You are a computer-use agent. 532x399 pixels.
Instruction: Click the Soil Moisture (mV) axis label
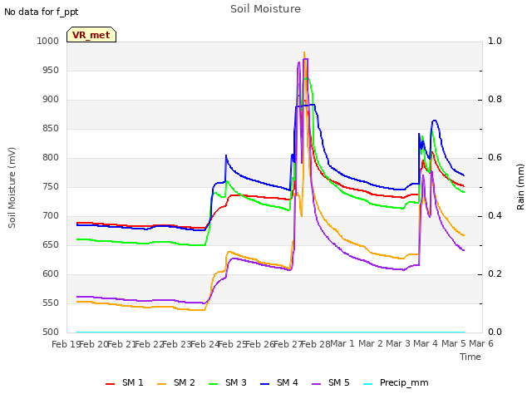12,188
